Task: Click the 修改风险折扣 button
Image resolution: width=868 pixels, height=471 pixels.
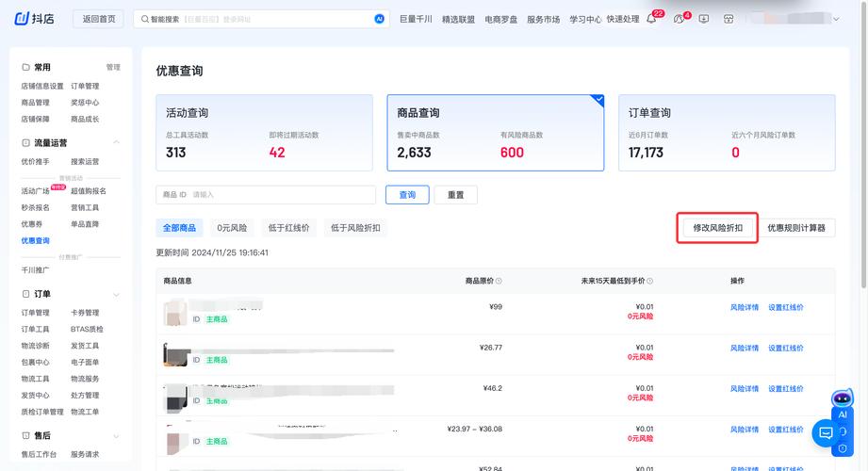Action: (x=717, y=228)
